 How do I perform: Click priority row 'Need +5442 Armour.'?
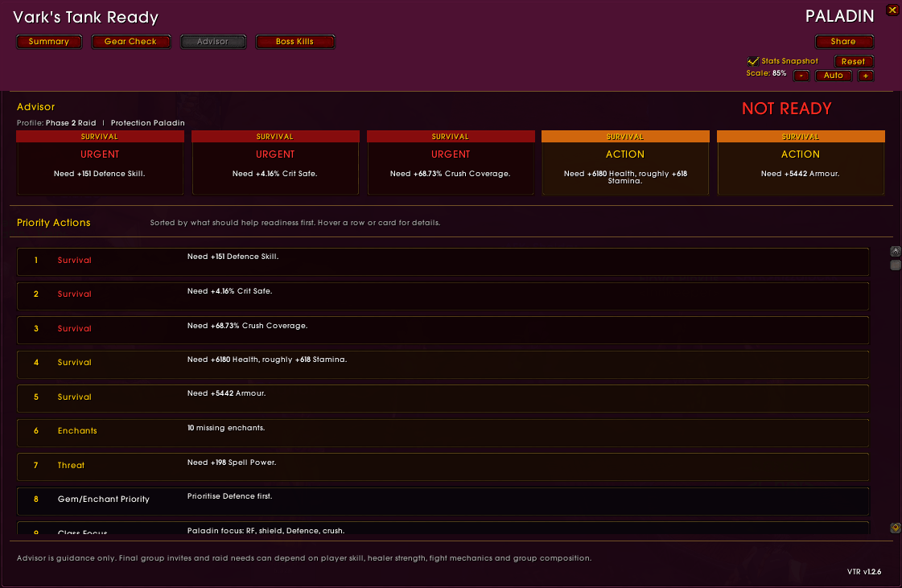point(443,399)
